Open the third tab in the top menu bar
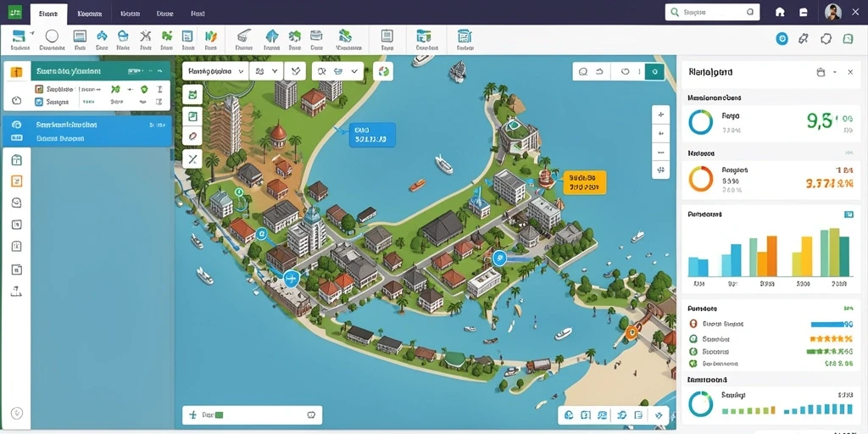Viewport: 868px width, 434px height. (130, 13)
